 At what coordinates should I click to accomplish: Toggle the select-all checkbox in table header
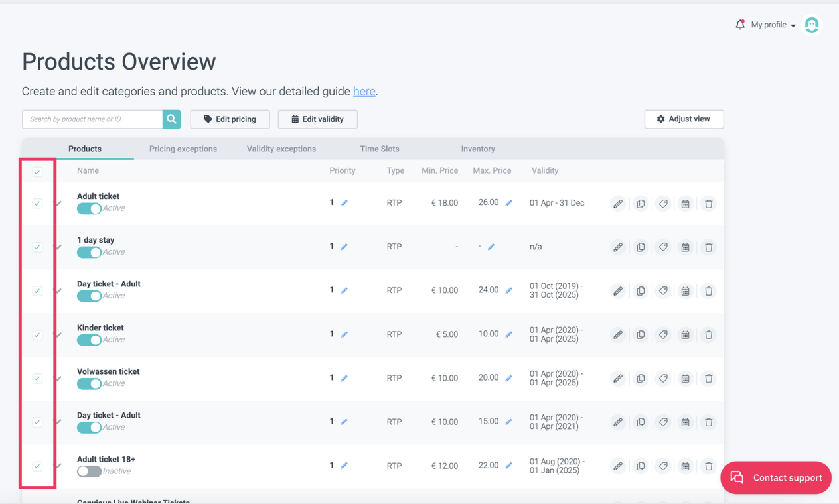point(37,172)
